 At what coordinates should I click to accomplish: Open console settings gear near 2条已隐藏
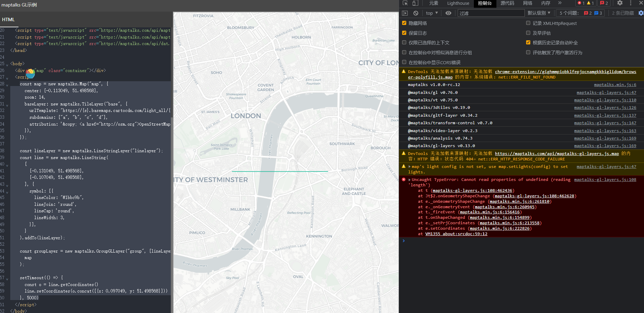641,13
